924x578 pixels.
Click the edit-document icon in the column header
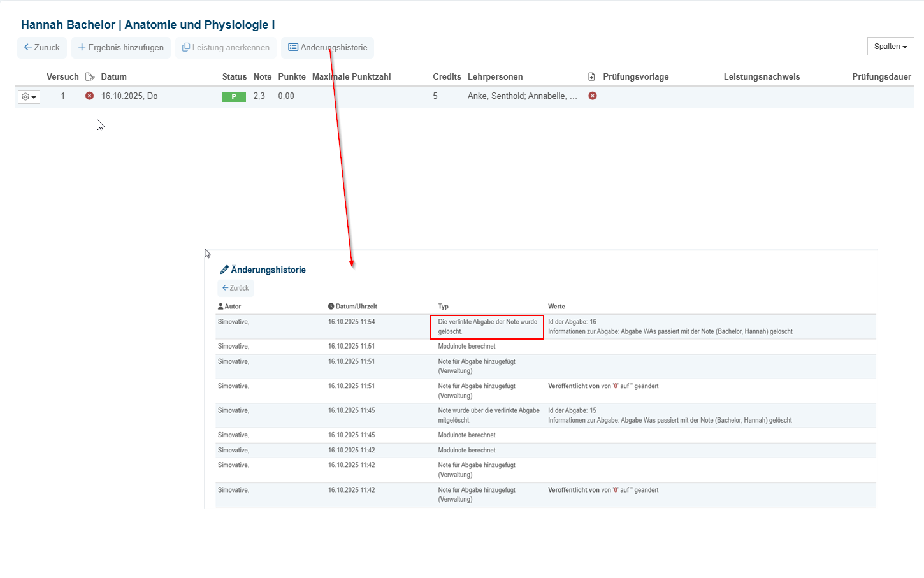click(x=90, y=76)
